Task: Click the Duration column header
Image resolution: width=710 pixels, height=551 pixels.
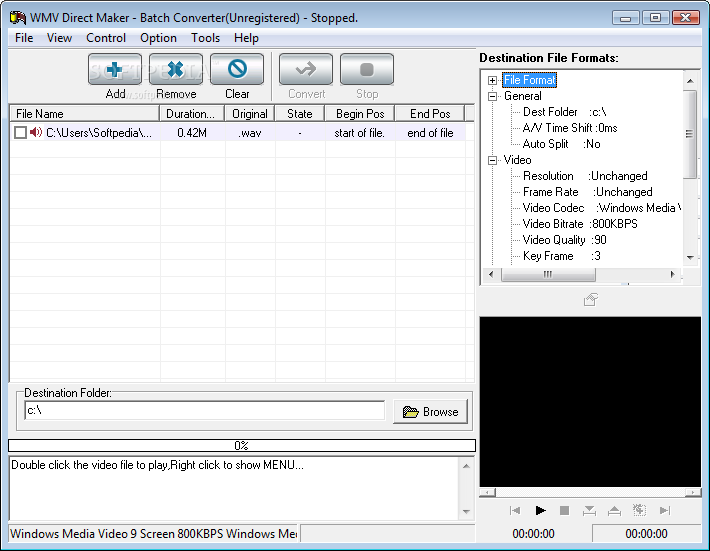Action: [x=192, y=114]
